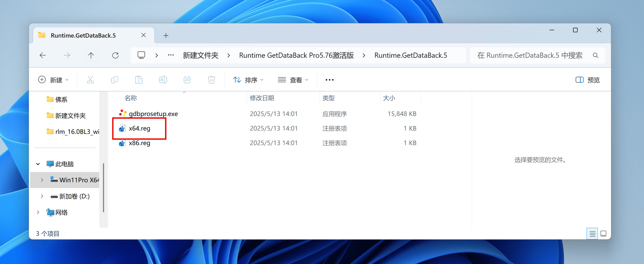
Task: Open a new tab with plus button
Action: [166, 35]
